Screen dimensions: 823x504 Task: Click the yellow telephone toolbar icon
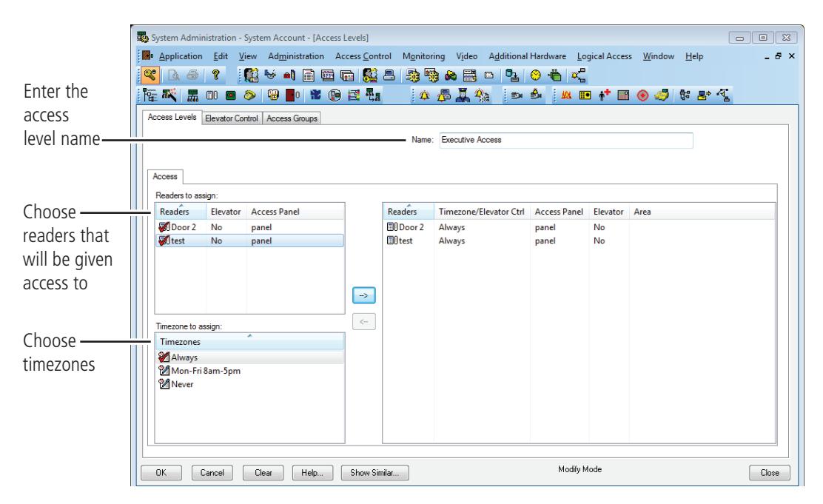pos(250,95)
